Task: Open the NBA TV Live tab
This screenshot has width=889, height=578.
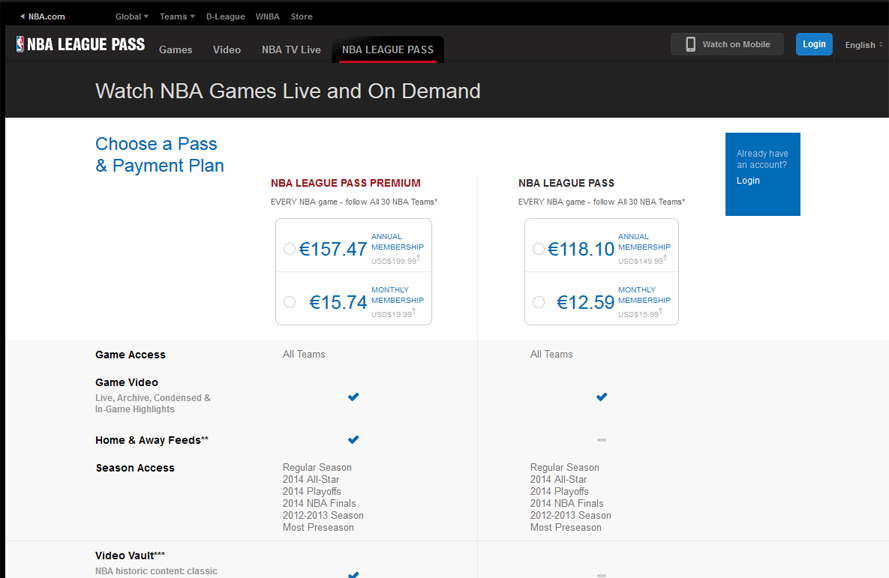Action: coord(291,50)
